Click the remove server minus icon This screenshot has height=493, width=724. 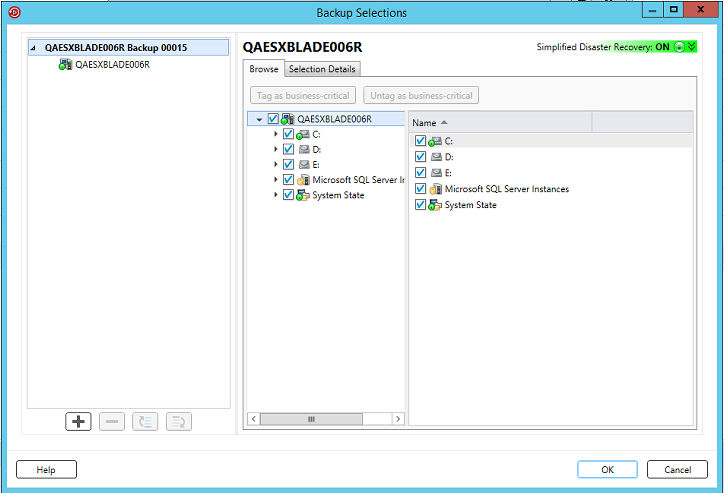[112, 421]
